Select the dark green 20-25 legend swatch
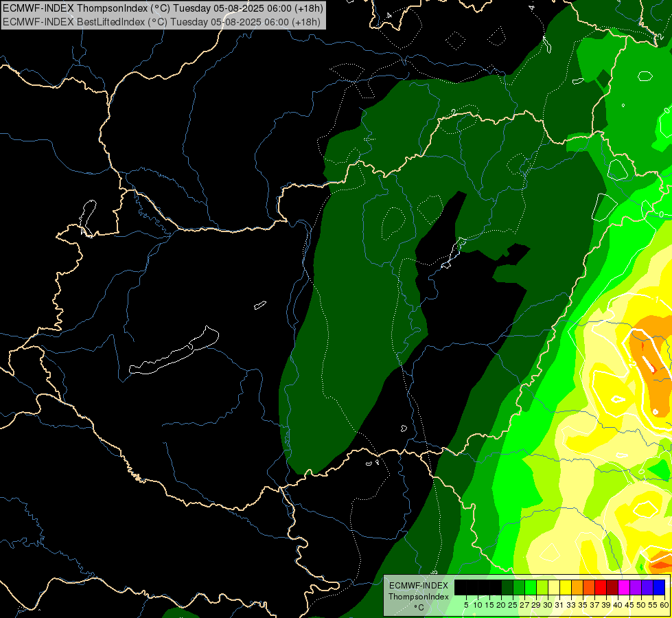 pyautogui.click(x=507, y=587)
